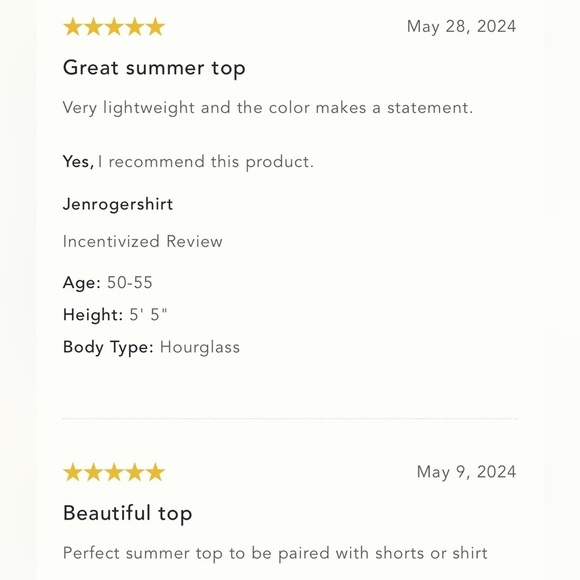Click the Body Type: Hourglass detail
Screen dimensions: 580x580
click(151, 347)
